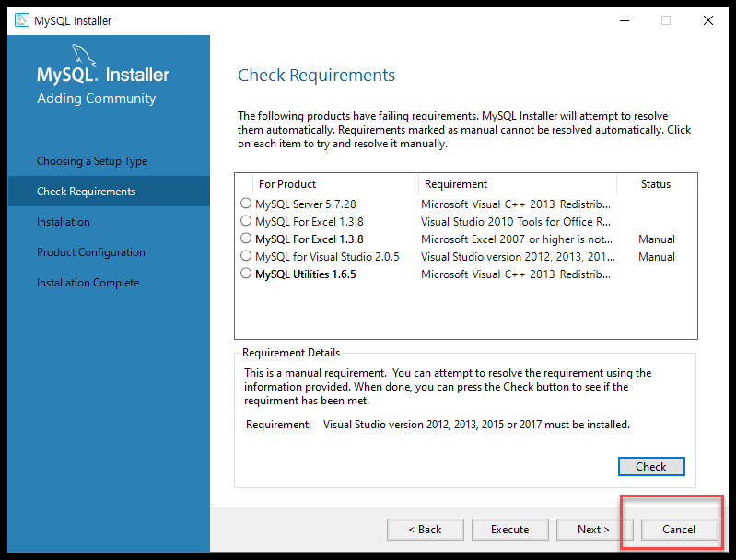
Task: Click the Check button
Action: (651, 467)
